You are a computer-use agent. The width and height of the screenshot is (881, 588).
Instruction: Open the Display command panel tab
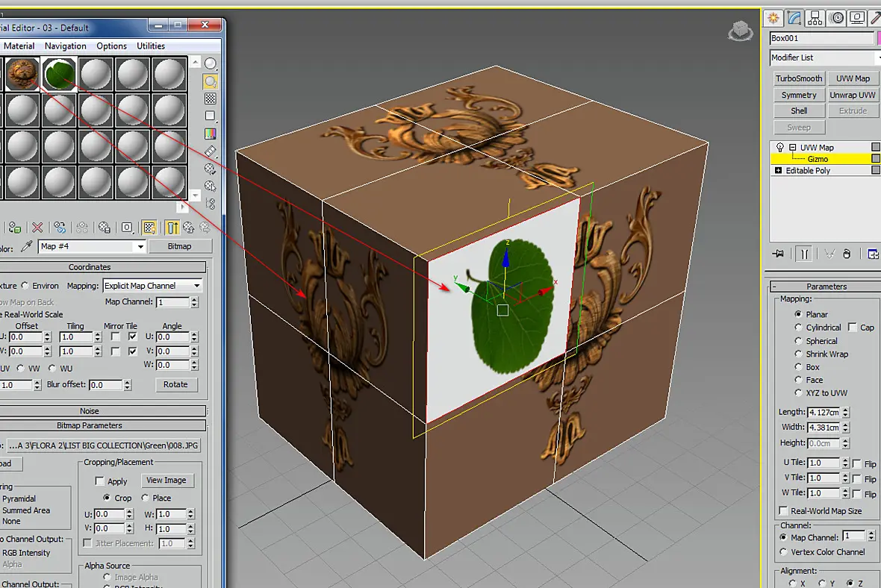pyautogui.click(x=857, y=18)
